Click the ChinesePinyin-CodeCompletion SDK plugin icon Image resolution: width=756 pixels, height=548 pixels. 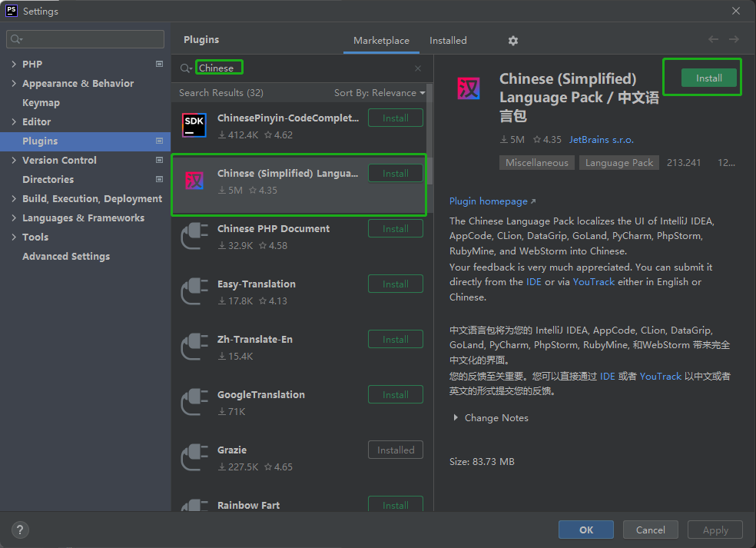194,125
